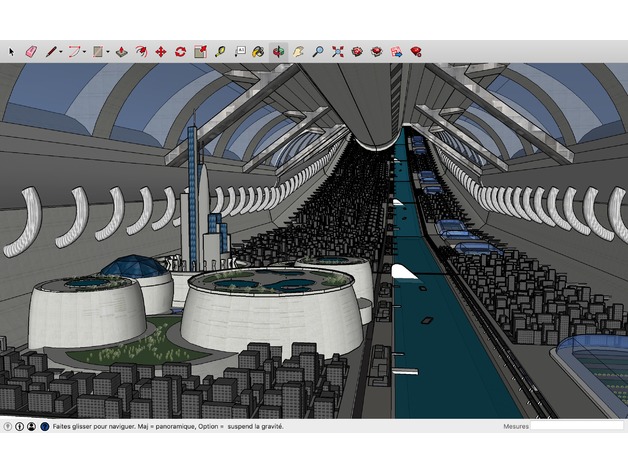Pick the Eraser tool

[x=30, y=51]
